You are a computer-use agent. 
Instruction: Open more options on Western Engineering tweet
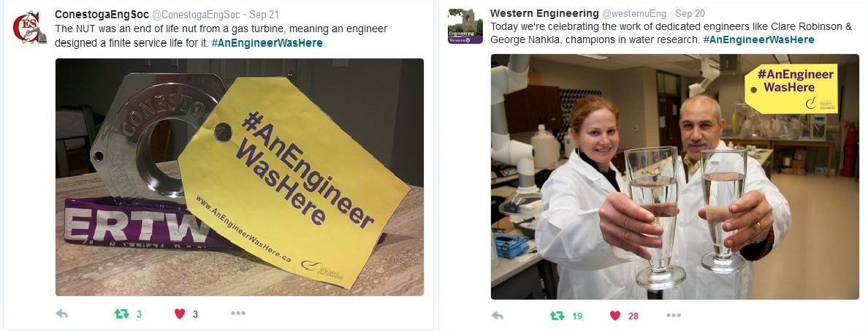tap(674, 316)
